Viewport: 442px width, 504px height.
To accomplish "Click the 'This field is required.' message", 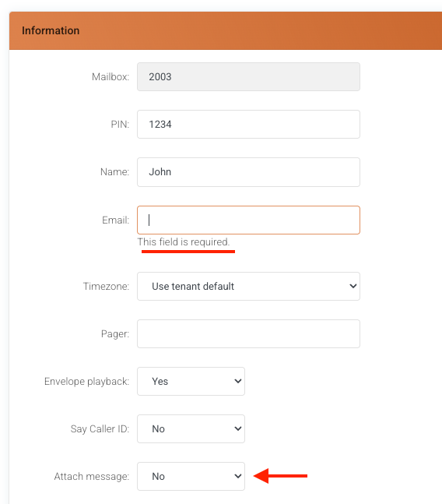I will pyautogui.click(x=184, y=241).
